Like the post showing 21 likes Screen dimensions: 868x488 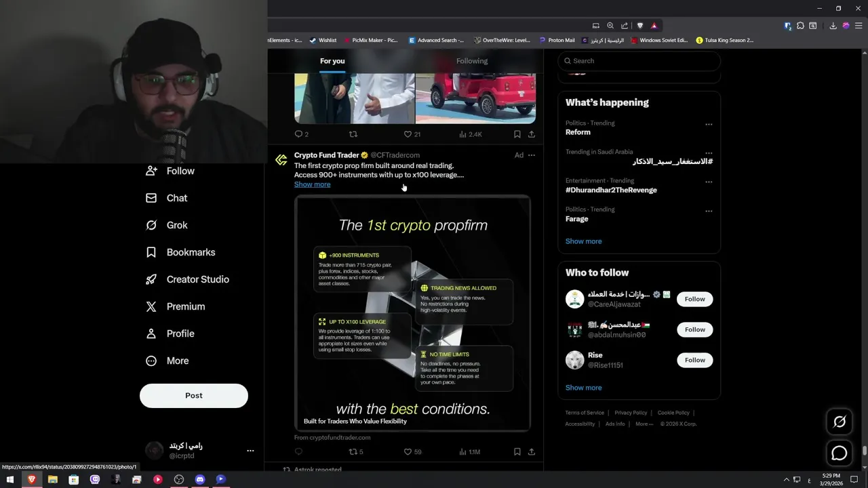[x=412, y=134]
